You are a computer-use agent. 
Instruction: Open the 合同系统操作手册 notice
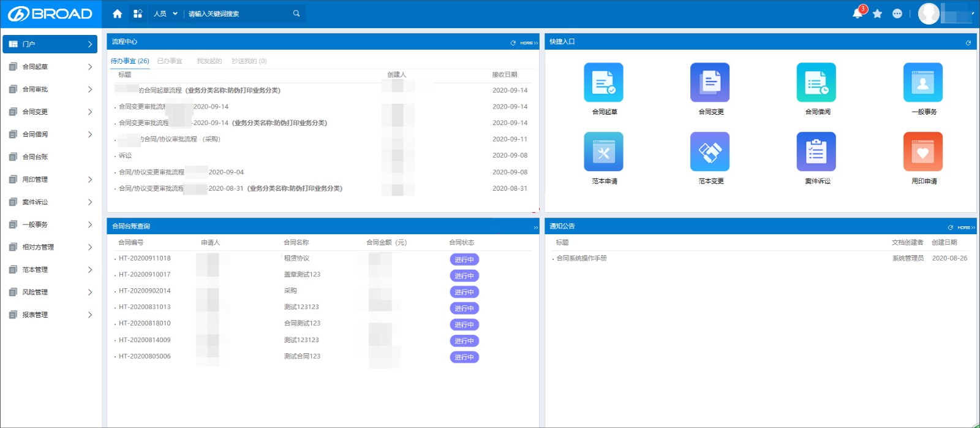pyautogui.click(x=581, y=258)
